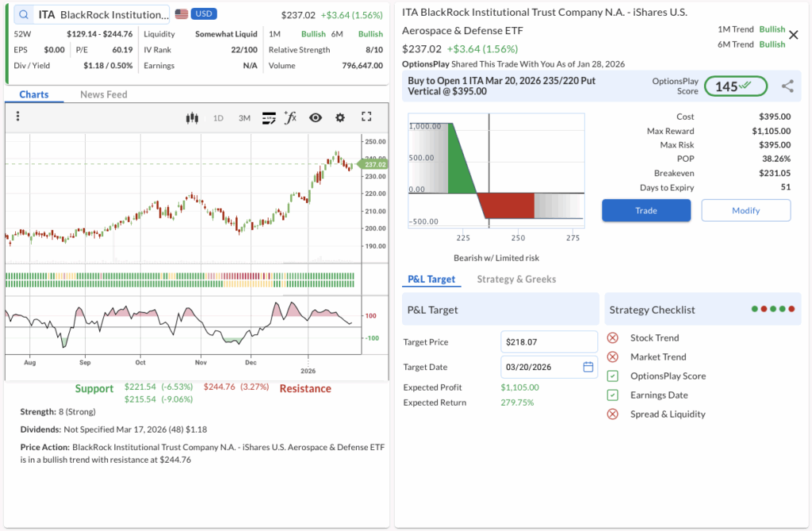Image resolution: width=812 pixels, height=531 pixels.
Task: Open the three-dot chart menu
Action: [17, 117]
